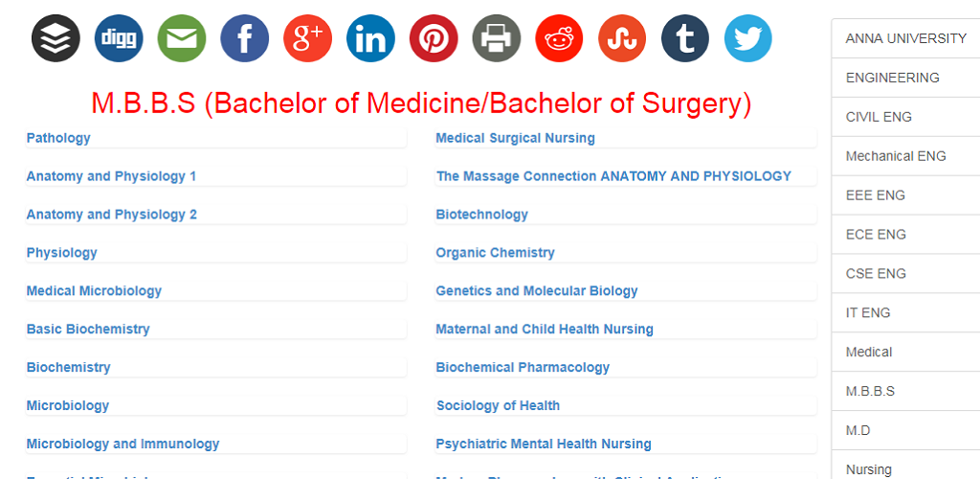Click the printer icon
980x479 pixels.
(497, 38)
